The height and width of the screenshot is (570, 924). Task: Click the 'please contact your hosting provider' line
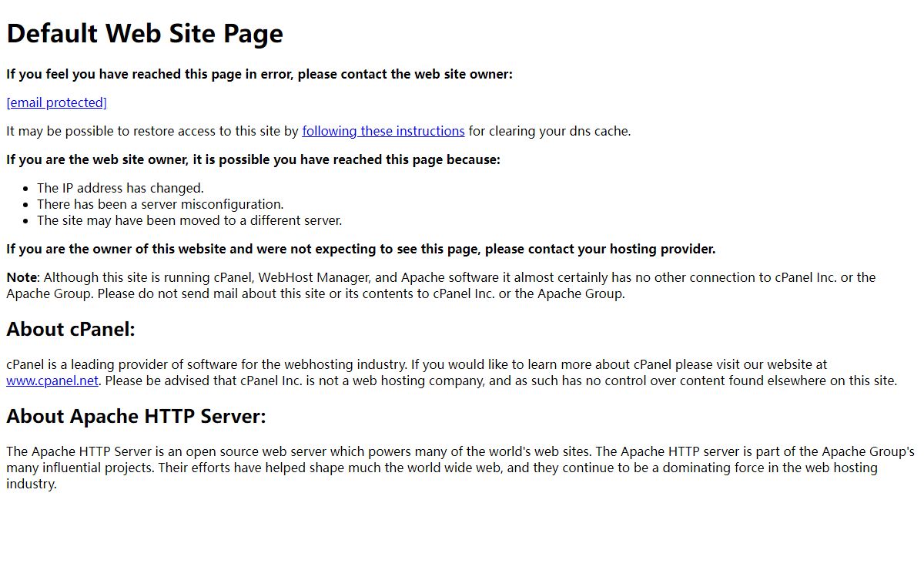(x=361, y=249)
